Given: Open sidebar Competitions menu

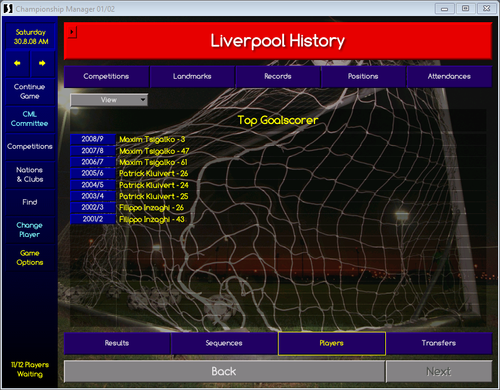Looking at the screenshot, I should (x=30, y=146).
